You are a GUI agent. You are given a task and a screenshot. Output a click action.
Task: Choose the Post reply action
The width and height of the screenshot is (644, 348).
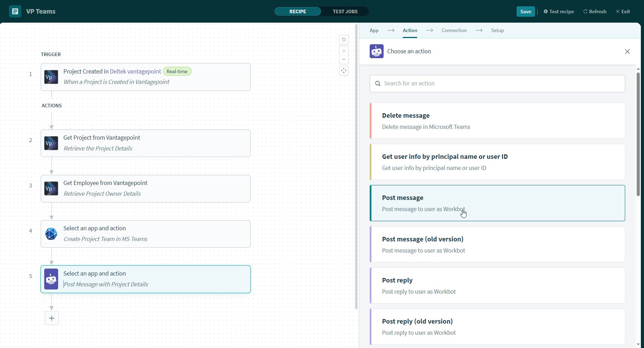(497, 285)
